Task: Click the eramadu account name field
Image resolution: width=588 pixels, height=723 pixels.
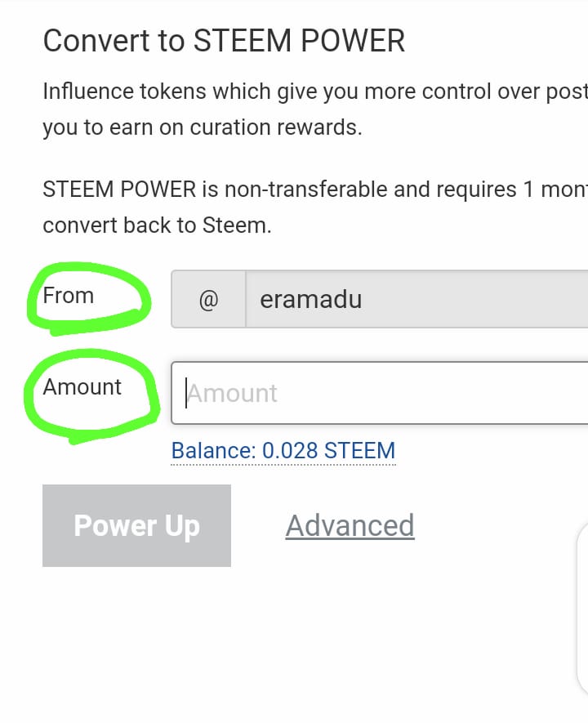Action: [416, 300]
